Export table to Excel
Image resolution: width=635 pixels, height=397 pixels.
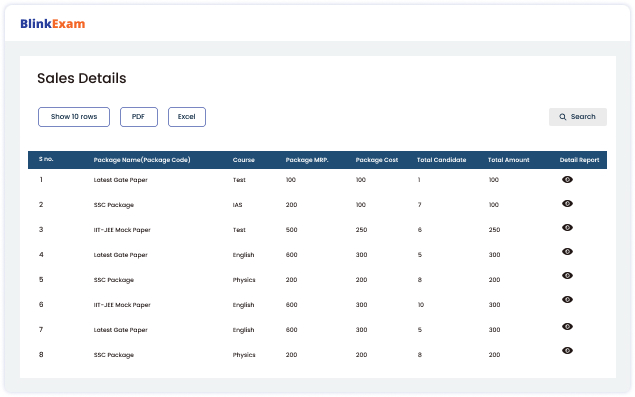pos(187,117)
